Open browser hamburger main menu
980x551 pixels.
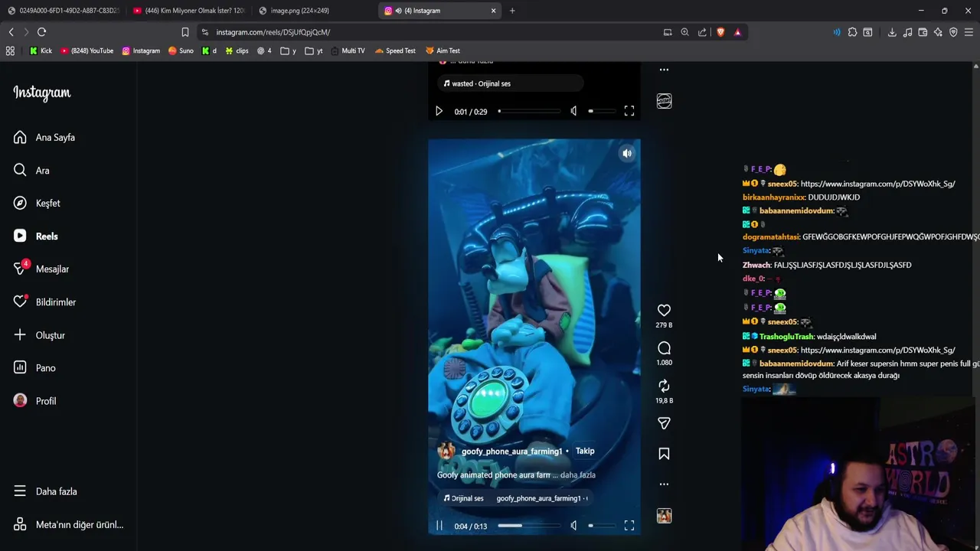[969, 32]
